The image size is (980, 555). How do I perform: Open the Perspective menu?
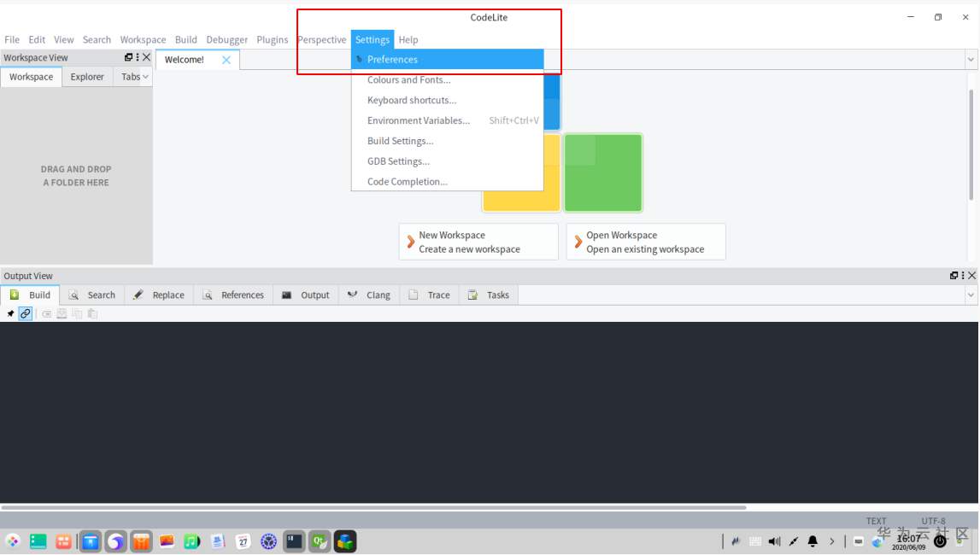322,39
